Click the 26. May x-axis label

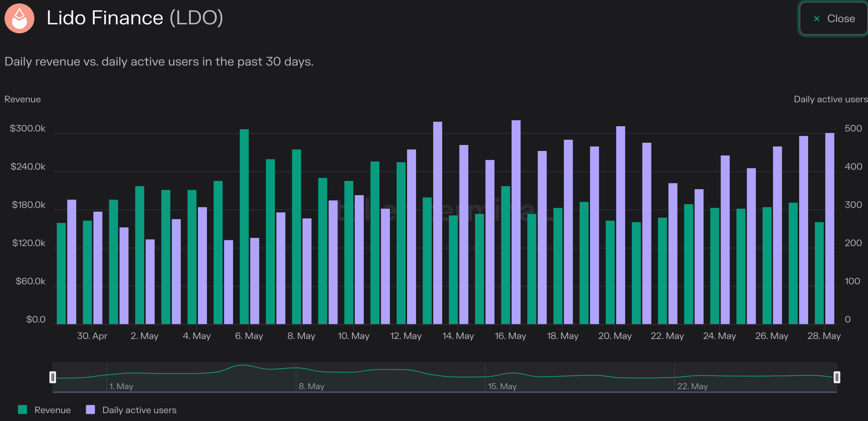tap(772, 336)
